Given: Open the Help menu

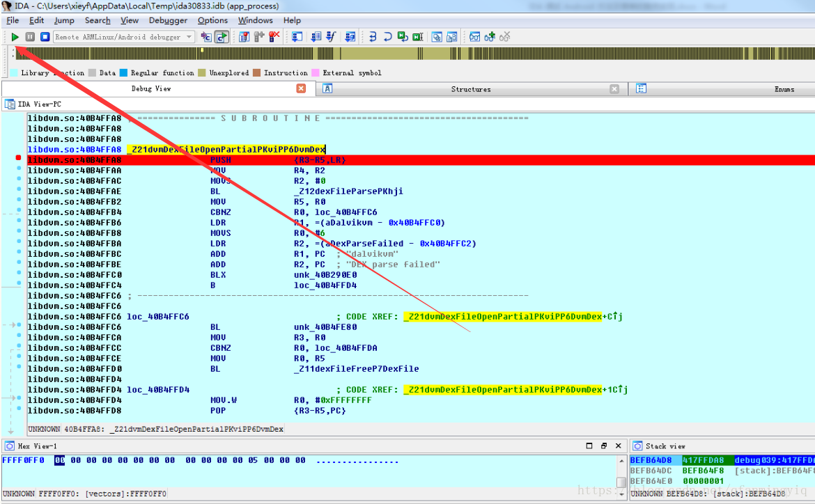Looking at the screenshot, I should coord(292,20).
